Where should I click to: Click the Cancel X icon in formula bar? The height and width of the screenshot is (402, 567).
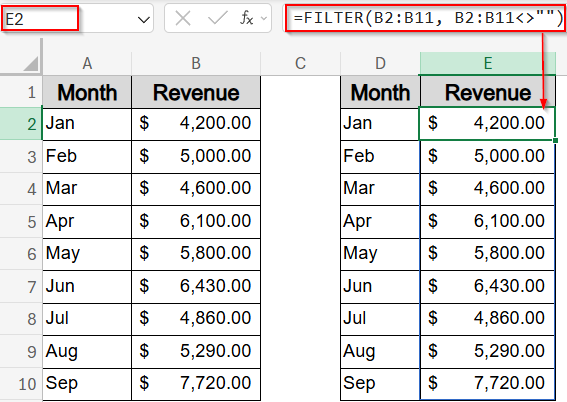pyautogui.click(x=183, y=18)
